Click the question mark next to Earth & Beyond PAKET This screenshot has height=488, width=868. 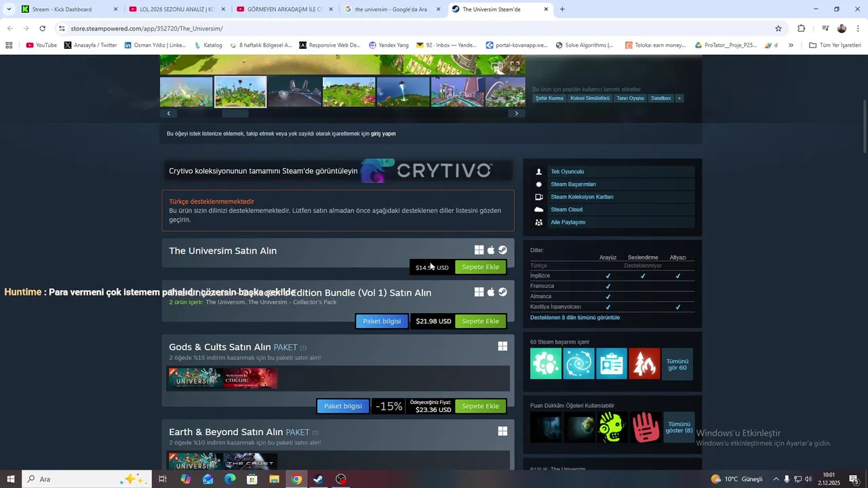pyautogui.click(x=315, y=432)
